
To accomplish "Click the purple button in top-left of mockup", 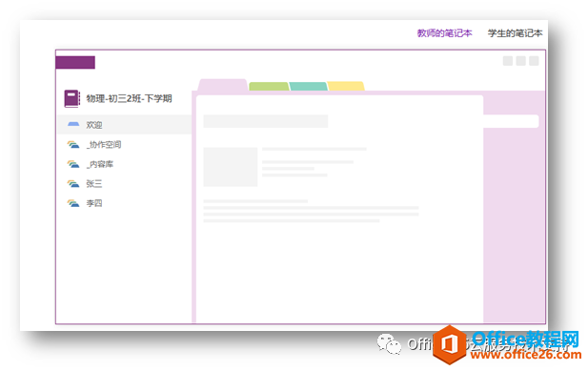I will click(75, 62).
